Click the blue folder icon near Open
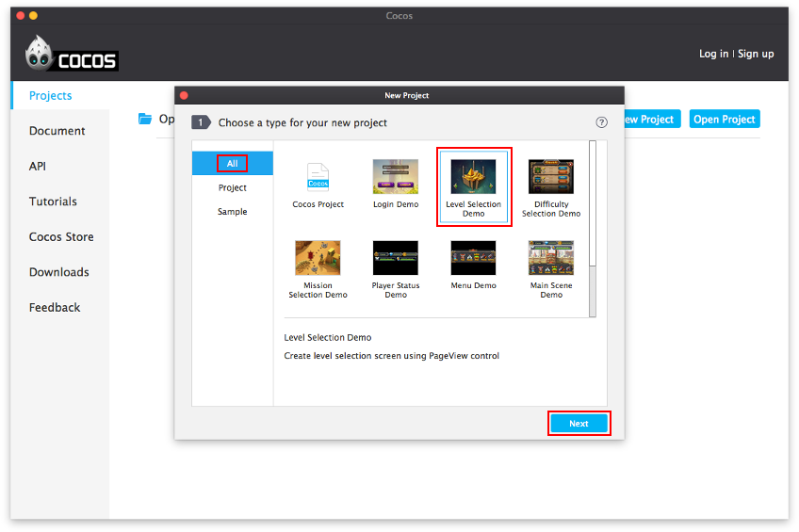The height and width of the screenshot is (532, 799). point(145,119)
